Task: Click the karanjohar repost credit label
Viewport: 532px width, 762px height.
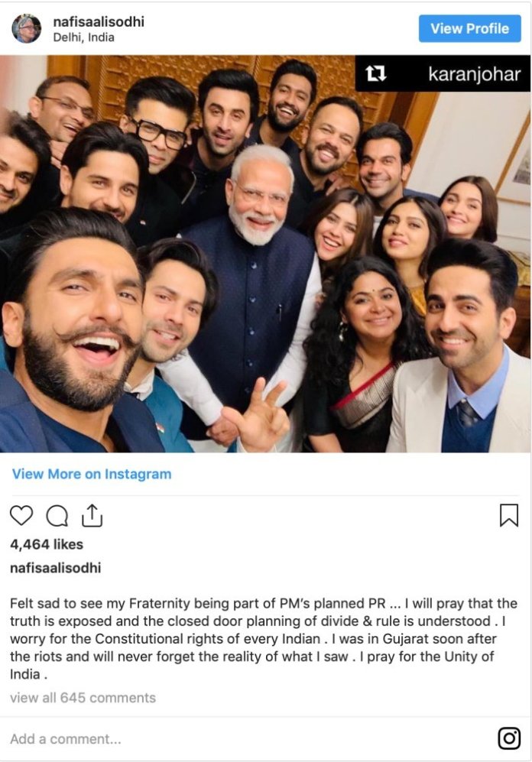Action: pyautogui.click(x=474, y=75)
